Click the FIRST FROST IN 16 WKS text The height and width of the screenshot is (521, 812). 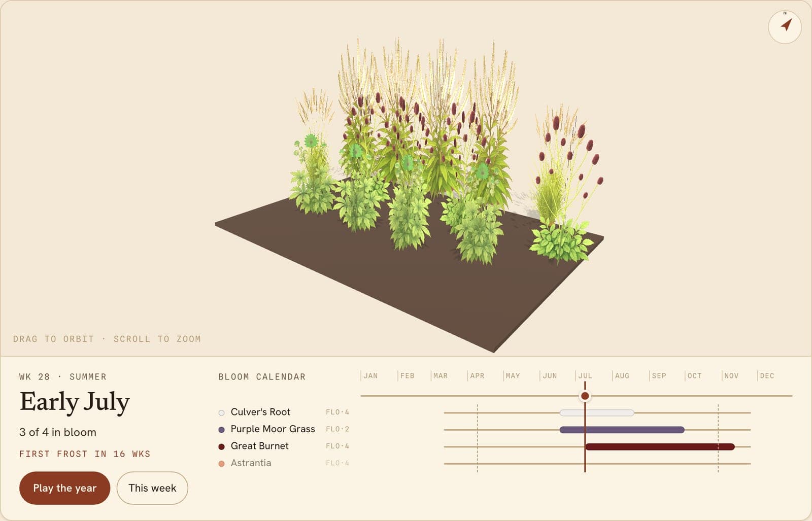click(x=85, y=454)
